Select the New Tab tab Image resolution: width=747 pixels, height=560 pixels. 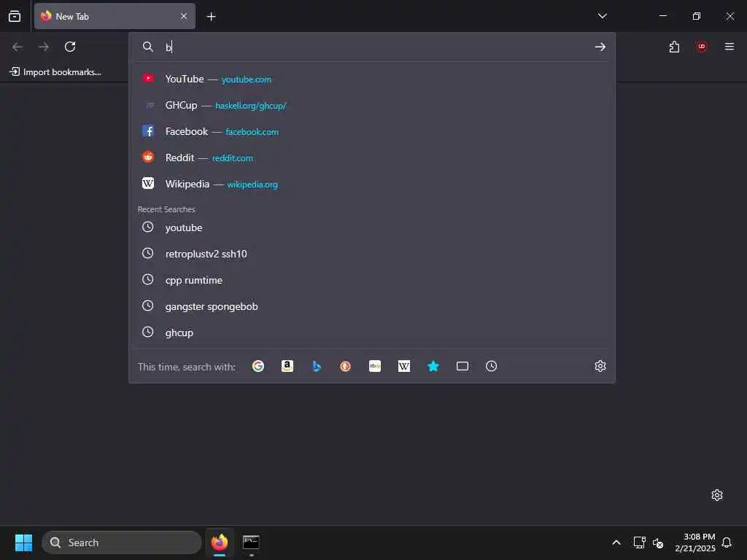point(115,16)
